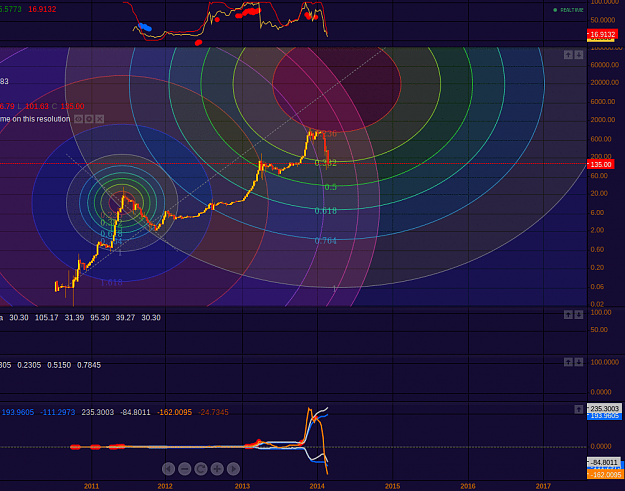Move the main chart pane down
The image size is (625, 491).
(579, 55)
